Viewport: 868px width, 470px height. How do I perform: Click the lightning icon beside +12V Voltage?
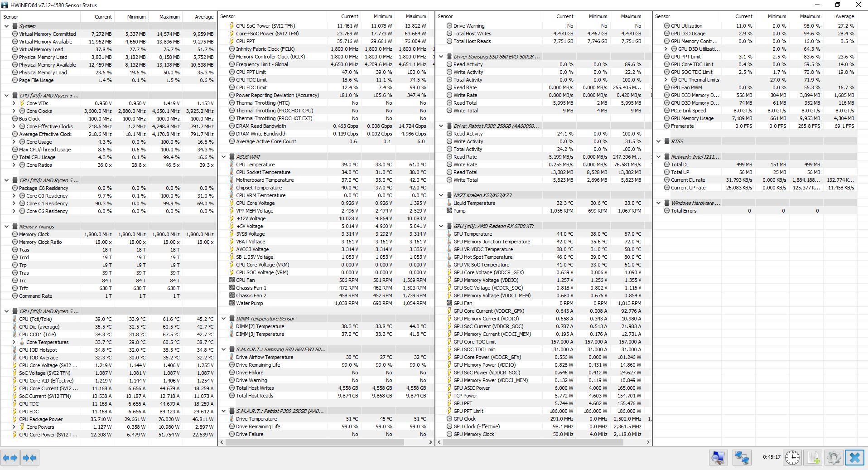(x=232, y=218)
